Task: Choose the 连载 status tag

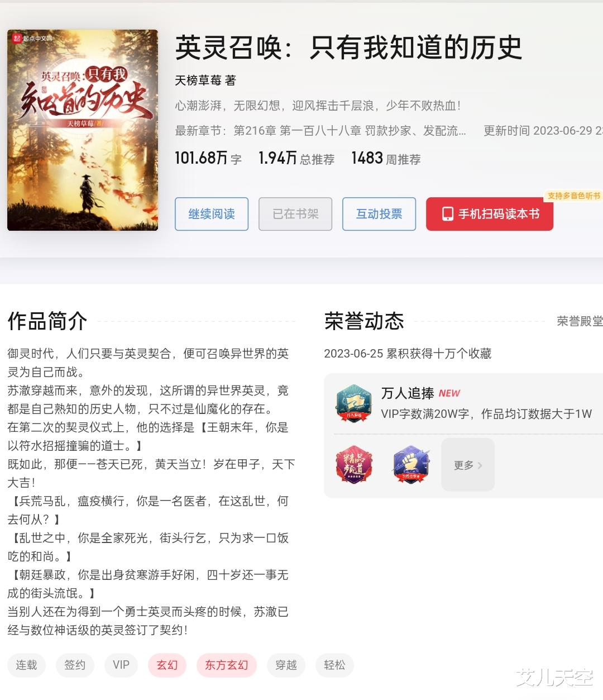Action: [26, 665]
